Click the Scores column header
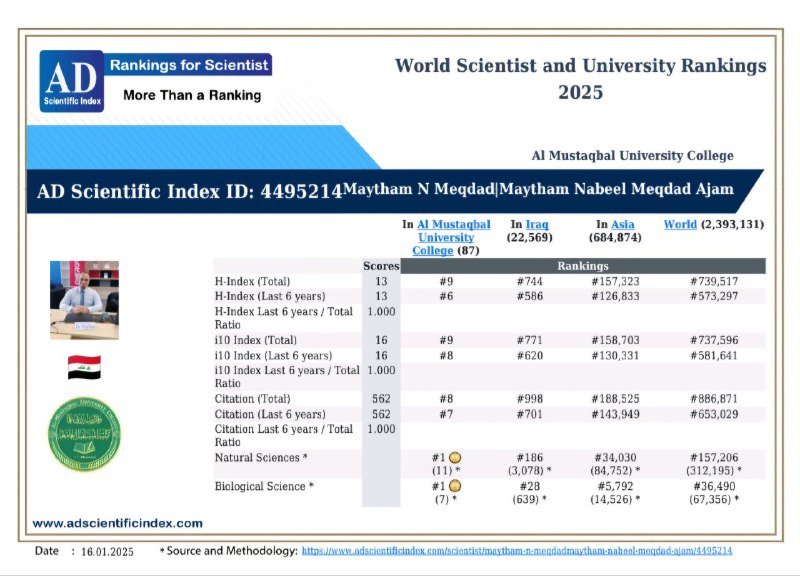Image resolution: width=800 pixels, height=576 pixels. (x=381, y=266)
